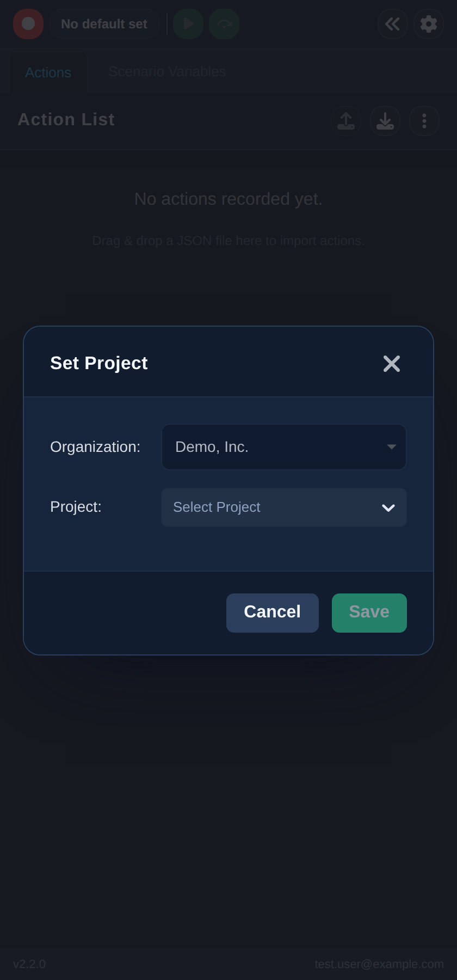Click the v2.2.0 version label
Image resolution: width=457 pixels, height=980 pixels.
(29, 964)
